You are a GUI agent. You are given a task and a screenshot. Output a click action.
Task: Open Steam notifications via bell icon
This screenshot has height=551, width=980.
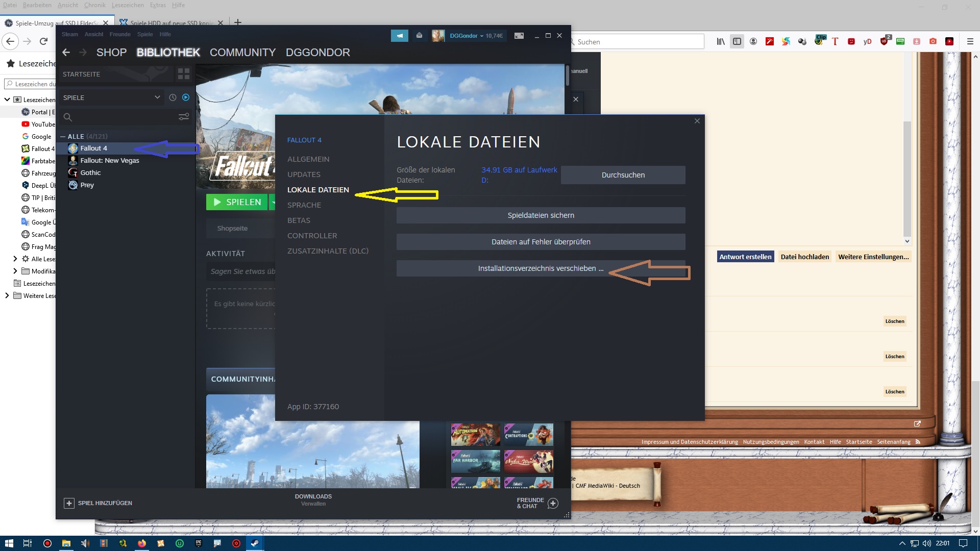click(420, 36)
